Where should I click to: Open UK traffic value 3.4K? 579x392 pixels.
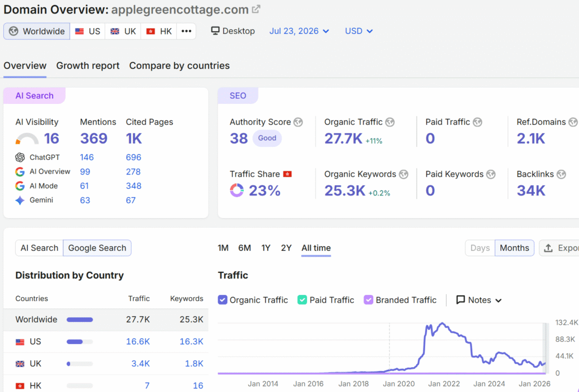(x=141, y=364)
